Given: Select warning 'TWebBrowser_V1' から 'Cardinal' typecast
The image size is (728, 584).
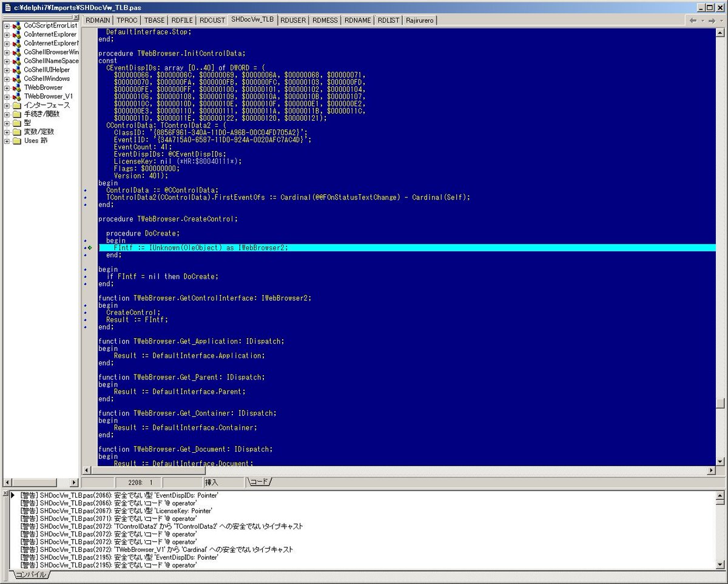Looking at the screenshot, I should [157, 549].
